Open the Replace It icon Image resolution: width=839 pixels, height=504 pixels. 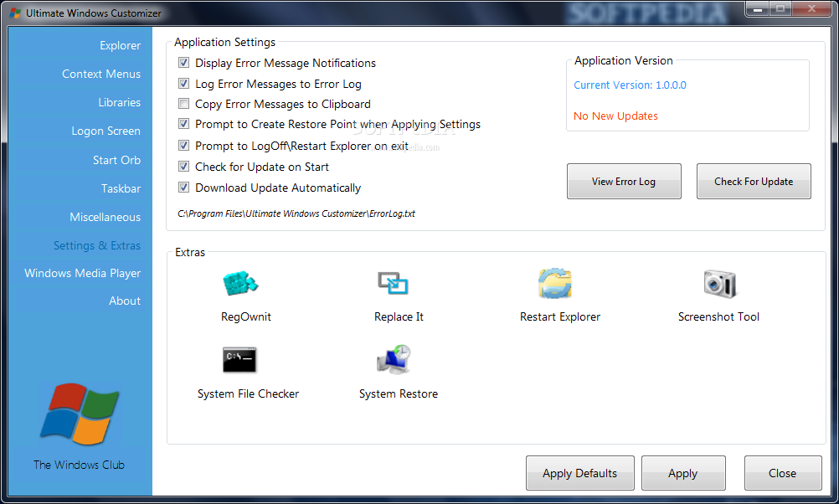click(394, 283)
